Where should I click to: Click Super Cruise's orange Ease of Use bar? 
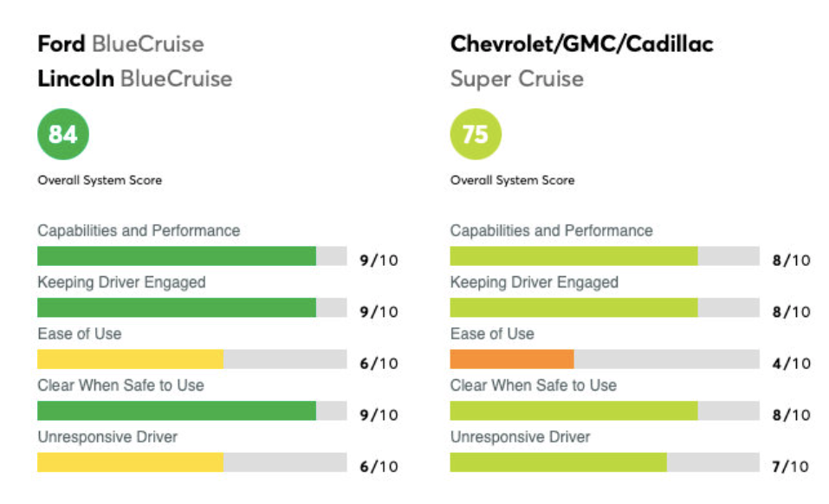point(512,359)
